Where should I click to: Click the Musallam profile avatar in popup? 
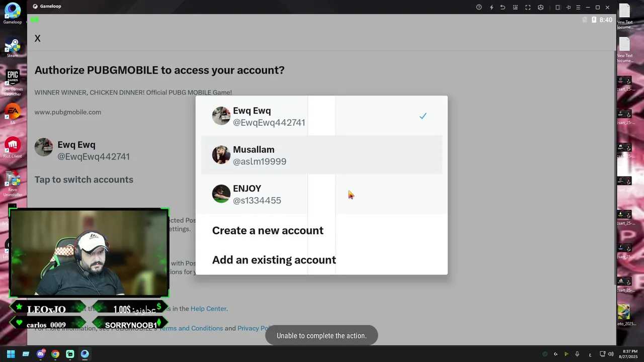click(x=221, y=155)
